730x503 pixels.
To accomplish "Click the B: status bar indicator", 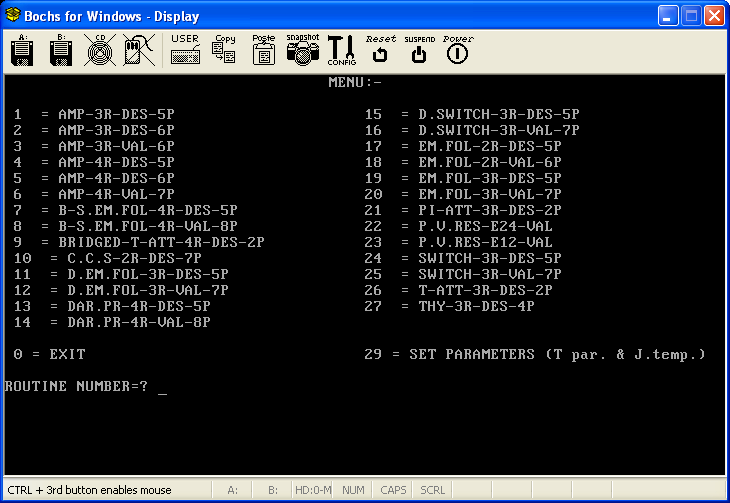I will 273,490.
